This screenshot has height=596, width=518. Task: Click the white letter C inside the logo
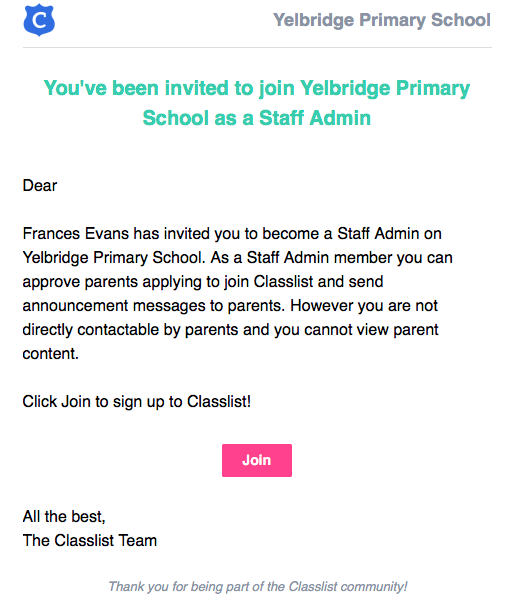(39, 20)
